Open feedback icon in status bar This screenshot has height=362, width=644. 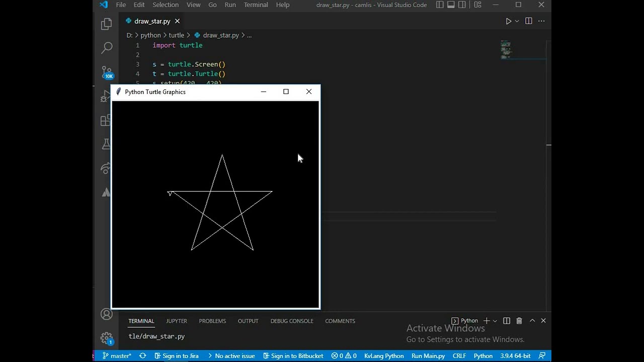pos(542,356)
